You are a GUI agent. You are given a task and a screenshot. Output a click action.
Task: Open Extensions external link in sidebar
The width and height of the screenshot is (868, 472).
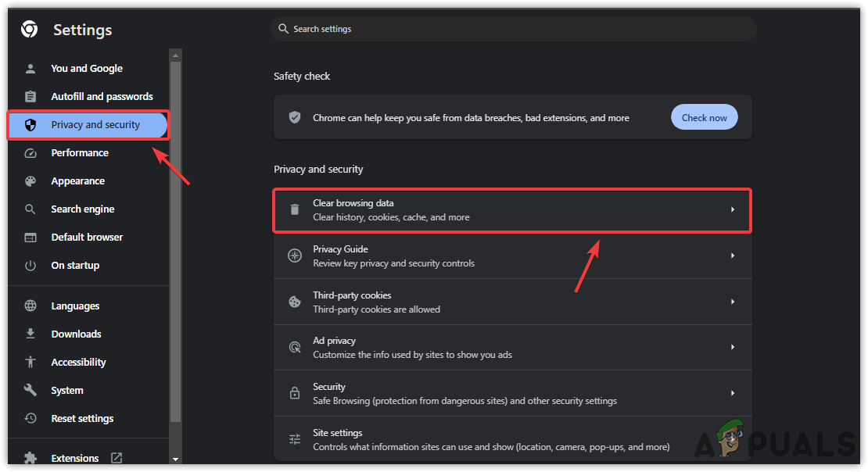[x=117, y=458]
